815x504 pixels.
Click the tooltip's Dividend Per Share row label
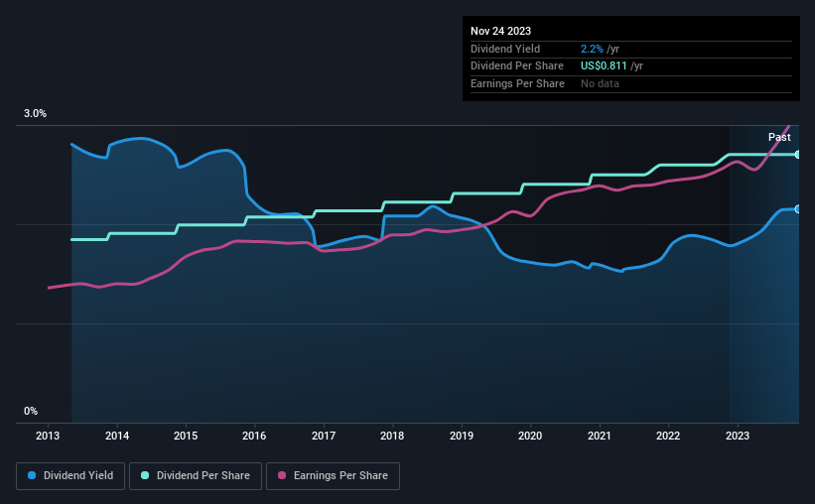[516, 66]
